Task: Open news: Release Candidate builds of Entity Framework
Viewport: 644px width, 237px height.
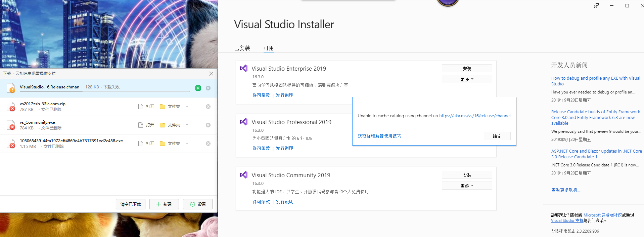Action: [x=596, y=117]
